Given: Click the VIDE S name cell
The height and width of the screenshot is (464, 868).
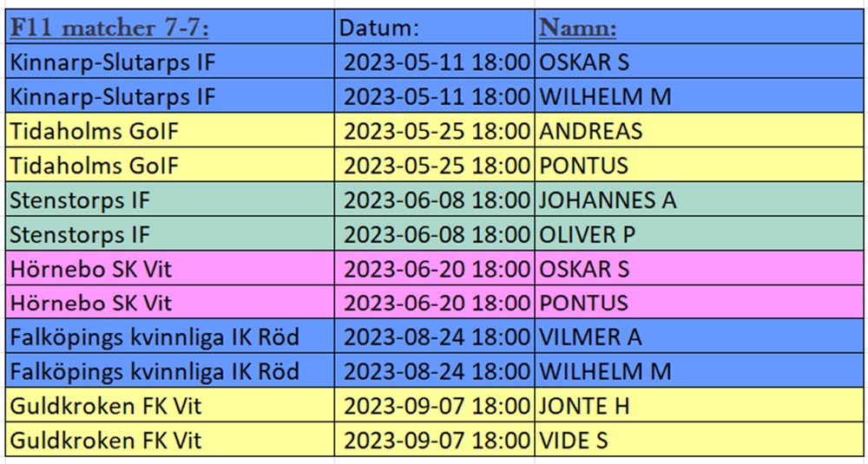Looking at the screenshot, I should click(x=699, y=440).
